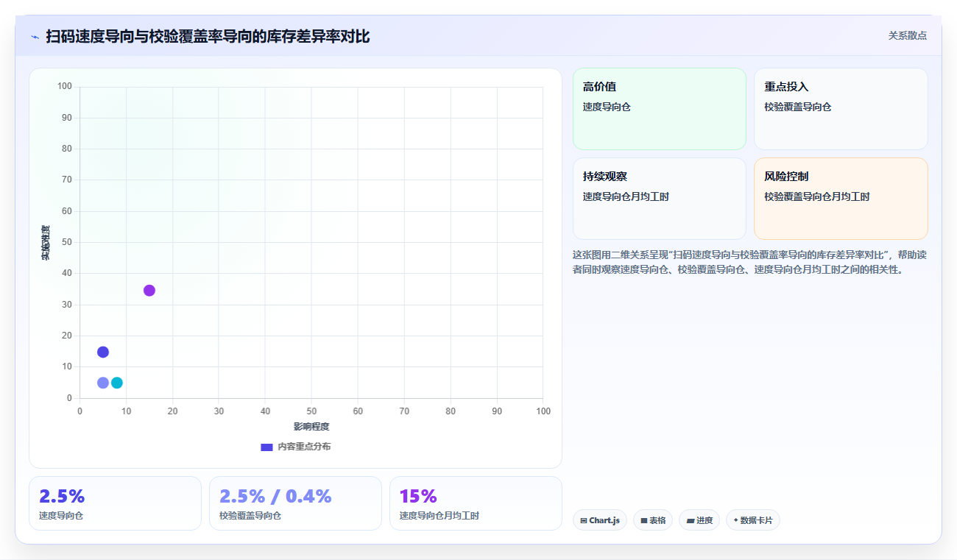Click the icon inside the 进度 chip
This screenshot has height=560, width=957.
coord(691,520)
